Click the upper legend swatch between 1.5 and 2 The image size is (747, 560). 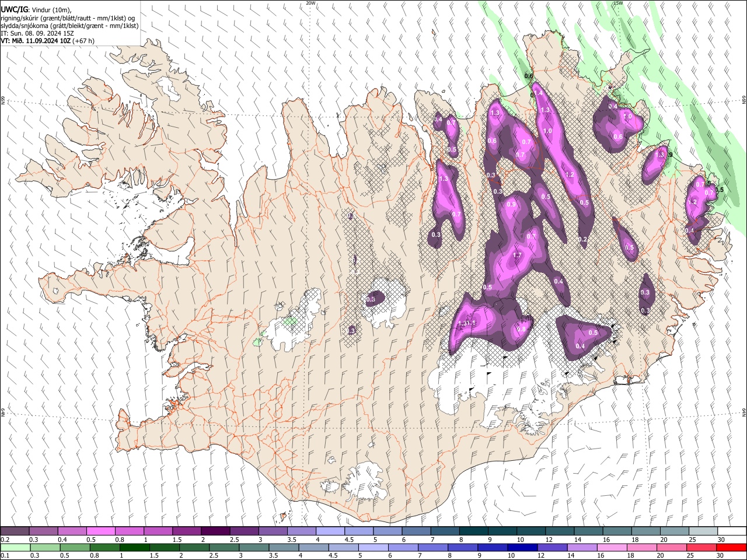(x=186, y=531)
